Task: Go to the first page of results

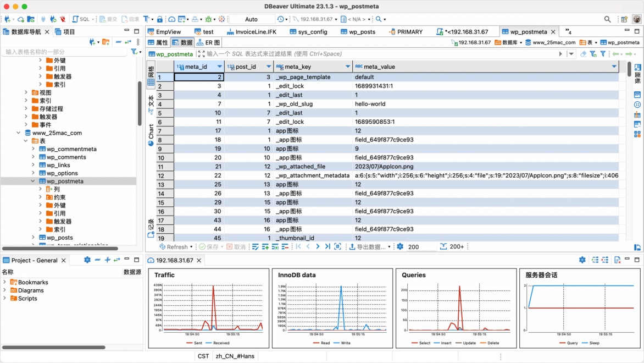Action: pyautogui.click(x=298, y=246)
